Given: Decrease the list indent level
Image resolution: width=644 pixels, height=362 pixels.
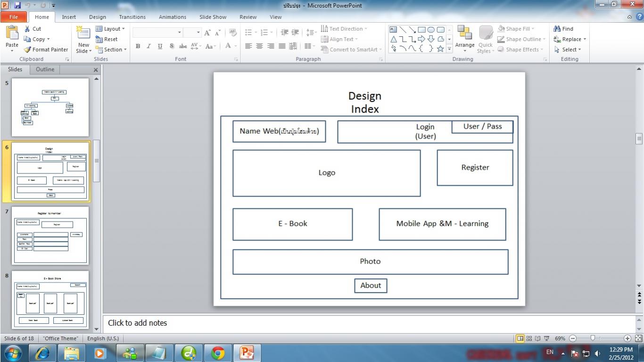Looking at the screenshot, I should 284,33.
